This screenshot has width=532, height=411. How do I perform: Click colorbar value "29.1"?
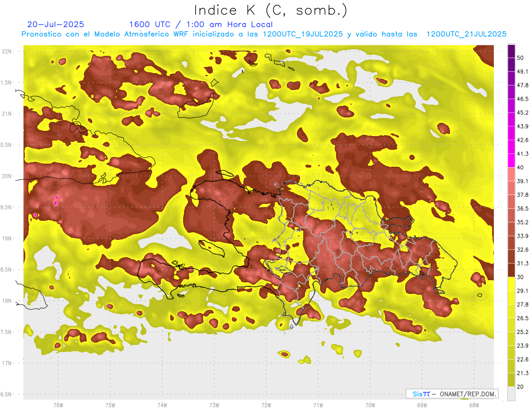pos(523,291)
